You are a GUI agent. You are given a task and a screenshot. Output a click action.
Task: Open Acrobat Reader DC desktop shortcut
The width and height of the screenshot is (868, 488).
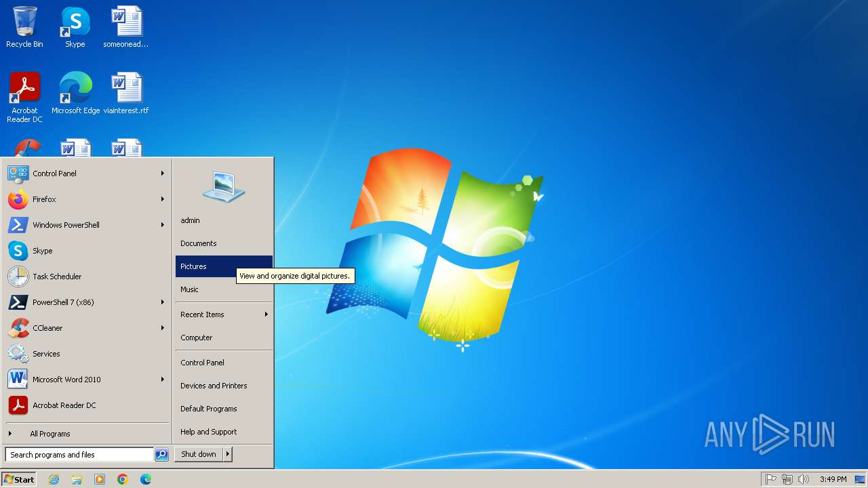coord(24,98)
